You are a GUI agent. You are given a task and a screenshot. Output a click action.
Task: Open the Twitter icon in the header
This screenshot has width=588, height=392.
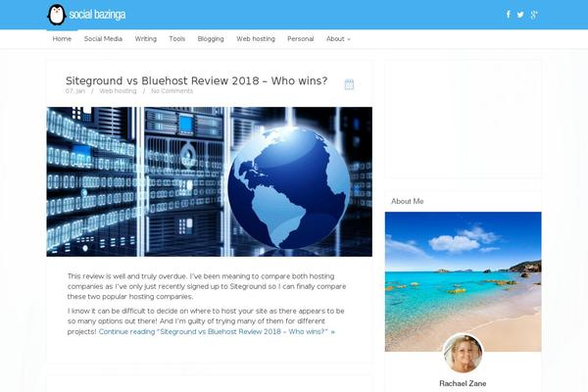pyautogui.click(x=520, y=15)
